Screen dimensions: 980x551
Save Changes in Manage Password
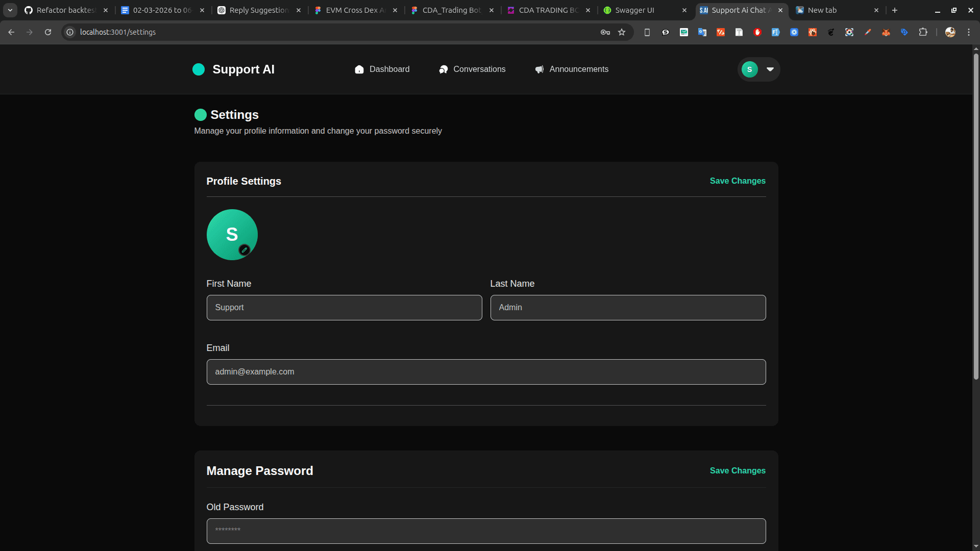click(x=737, y=471)
